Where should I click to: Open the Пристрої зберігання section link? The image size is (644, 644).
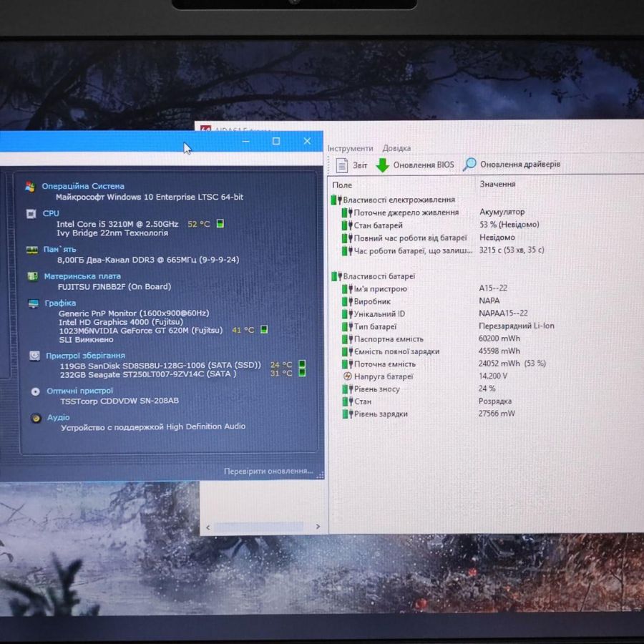pos(85,356)
